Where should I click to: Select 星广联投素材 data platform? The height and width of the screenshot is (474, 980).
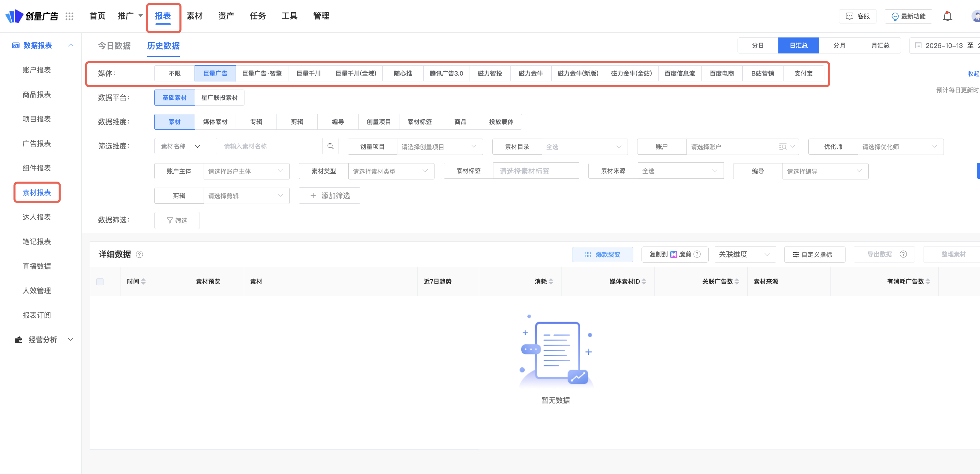click(220, 98)
